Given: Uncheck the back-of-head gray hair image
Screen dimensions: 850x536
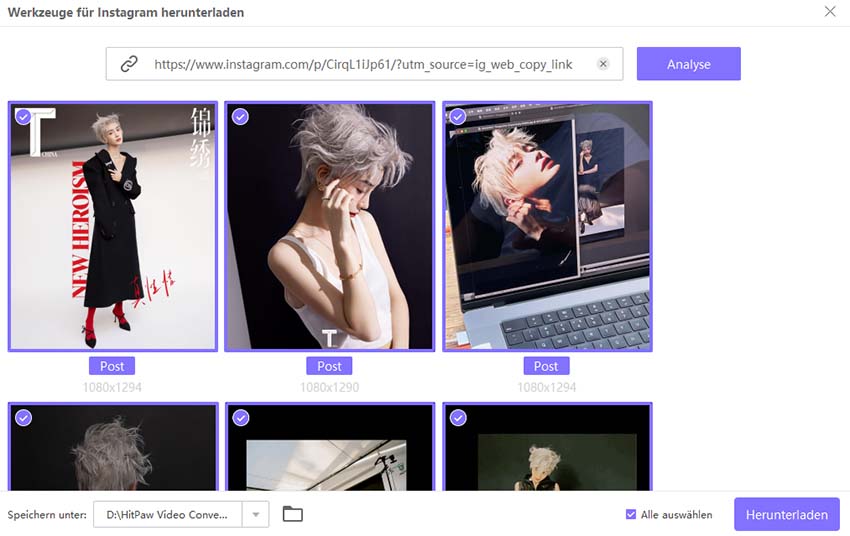Looking at the screenshot, I should 23,418.
